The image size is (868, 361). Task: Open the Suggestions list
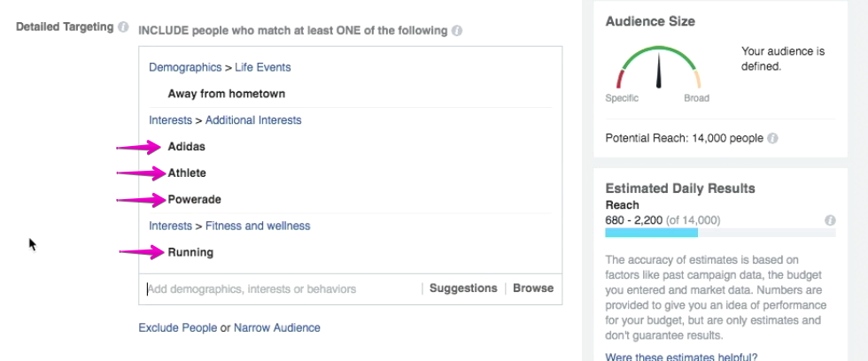(463, 288)
